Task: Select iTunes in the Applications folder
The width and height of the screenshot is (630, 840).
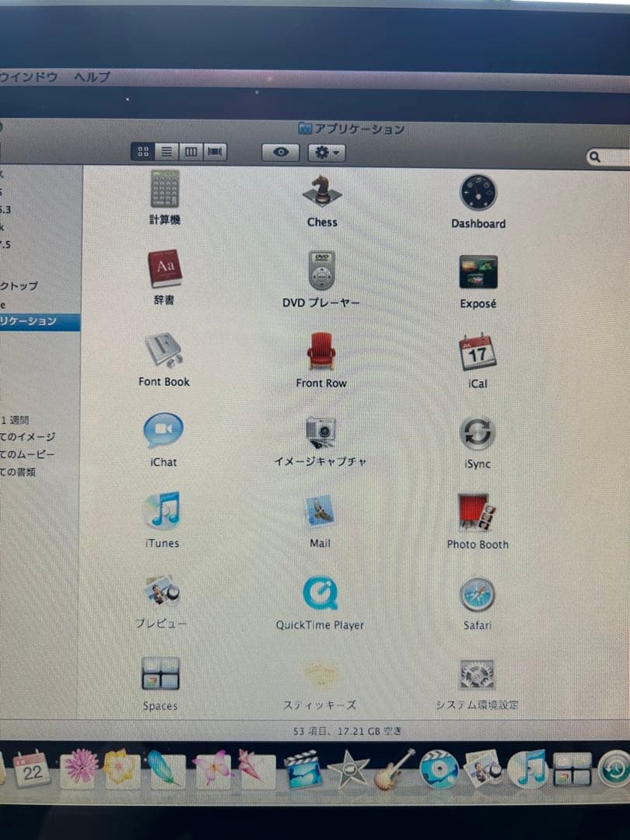Action: (x=163, y=511)
